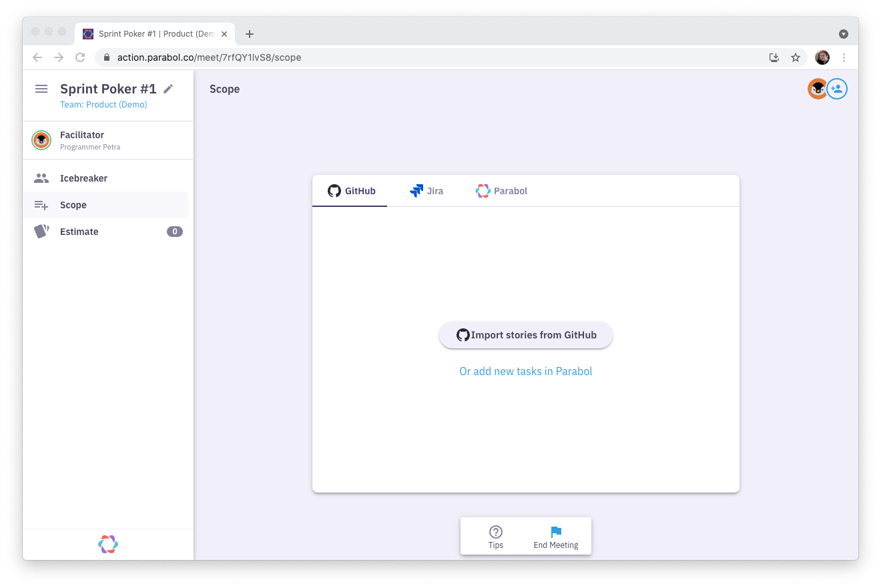Open the browser profile menu
Viewport: 881px width, 588px height.
822,57
